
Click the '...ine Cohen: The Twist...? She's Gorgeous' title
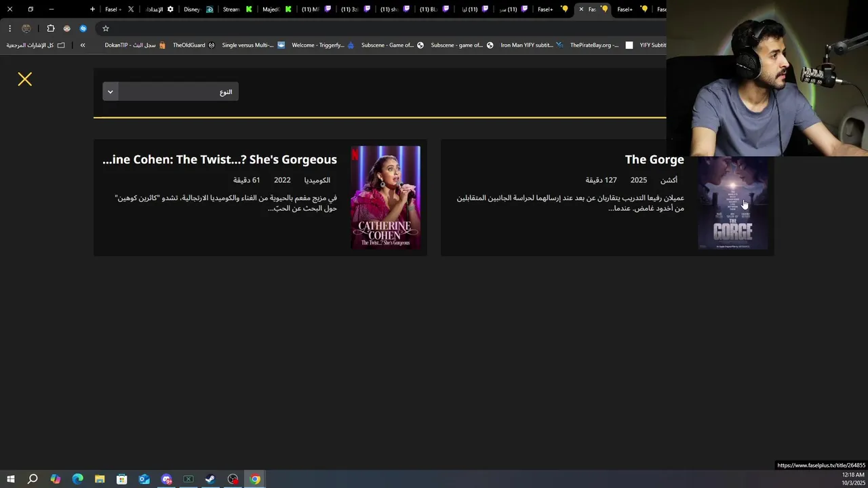[220, 159]
